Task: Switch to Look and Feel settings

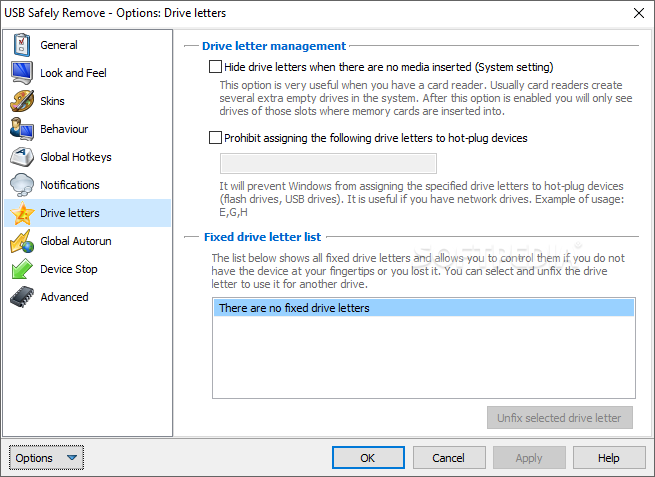Action: 88,73
